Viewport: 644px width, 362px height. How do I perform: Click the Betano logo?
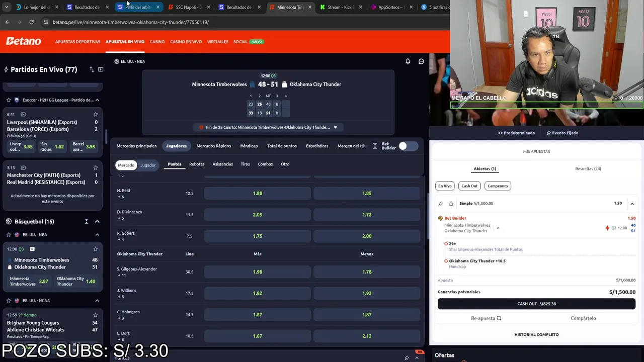point(23,41)
